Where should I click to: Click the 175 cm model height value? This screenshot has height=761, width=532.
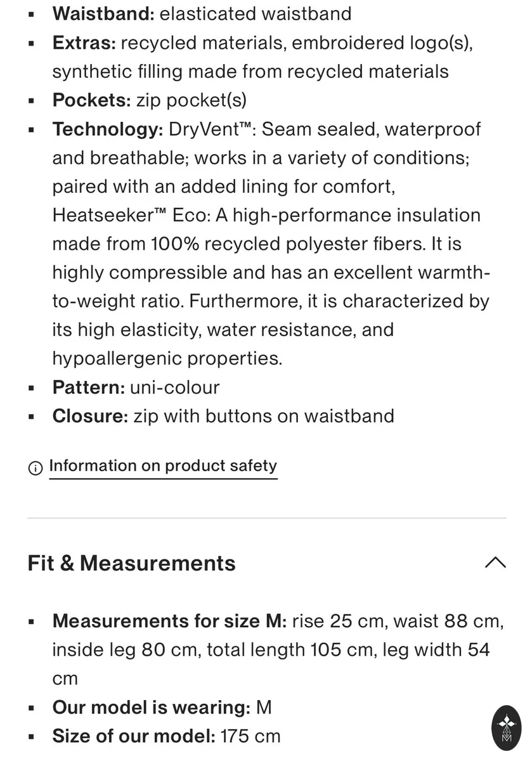(250, 736)
